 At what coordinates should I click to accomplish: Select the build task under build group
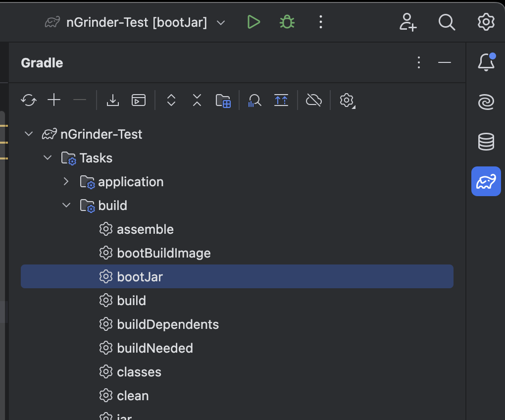point(131,301)
